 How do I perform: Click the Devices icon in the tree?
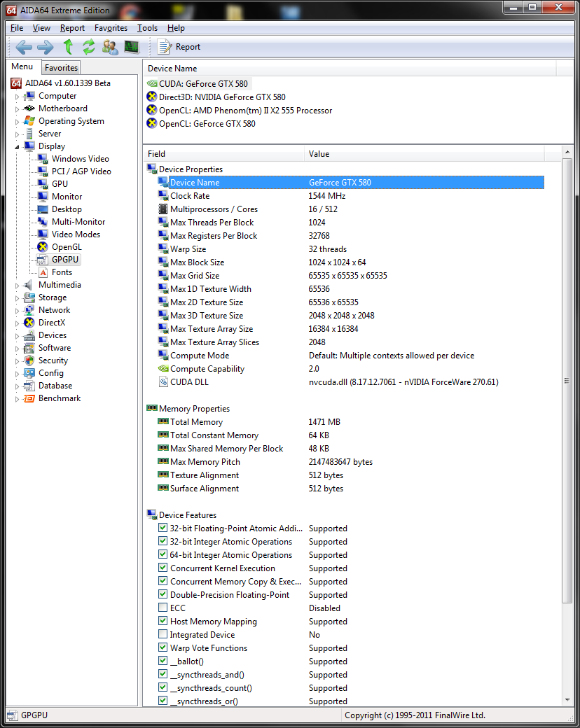click(29, 335)
